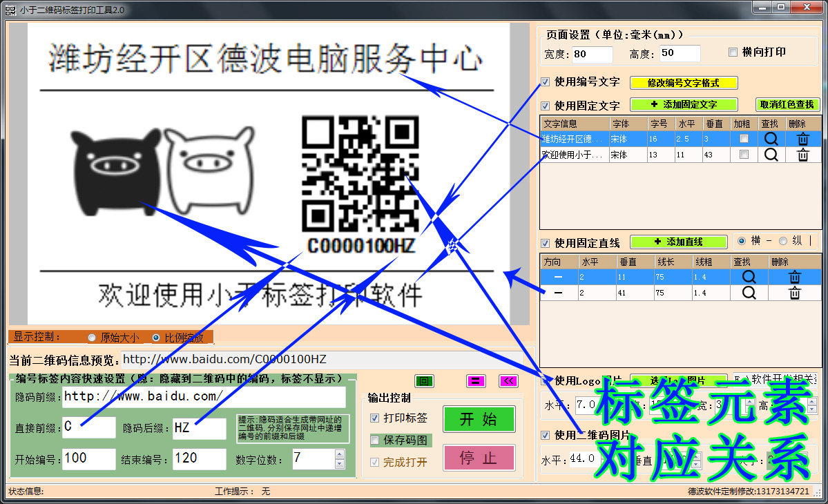Toggle the 横向打印 checkbox
828x504 pixels.
[x=733, y=52]
